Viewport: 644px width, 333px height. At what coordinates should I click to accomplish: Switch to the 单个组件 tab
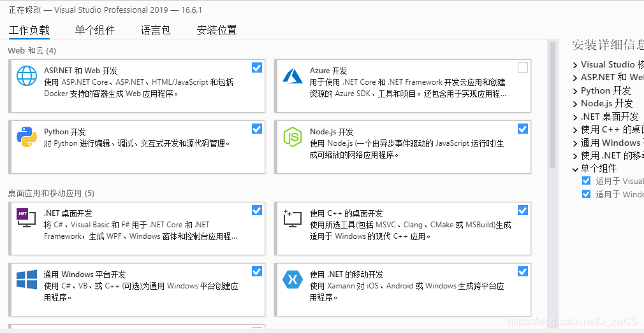pos(95,30)
